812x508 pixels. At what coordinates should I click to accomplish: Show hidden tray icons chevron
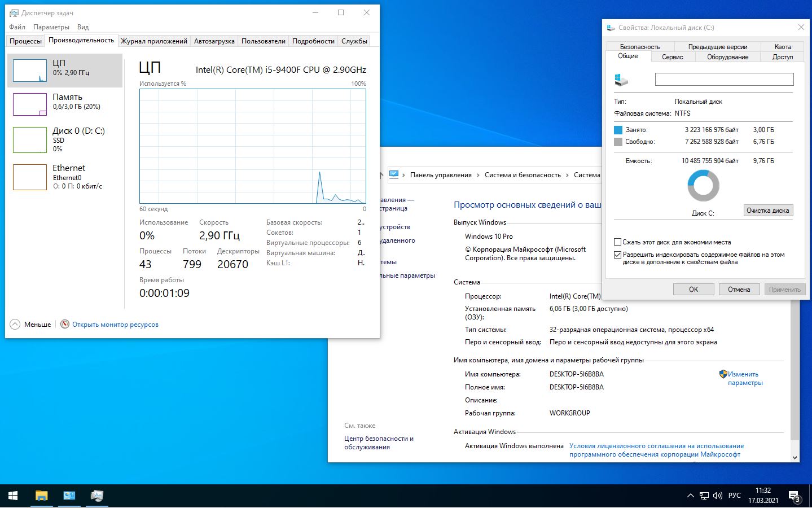pos(690,496)
